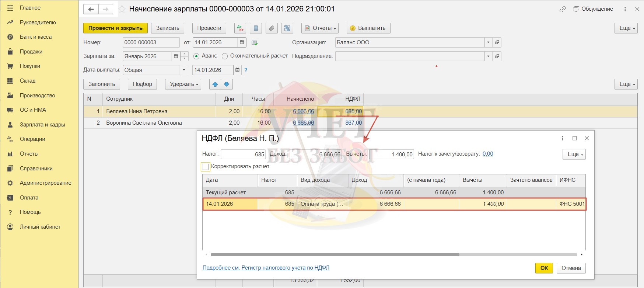Click the paperclip attachments icon
The width and height of the screenshot is (644, 288).
click(272, 28)
